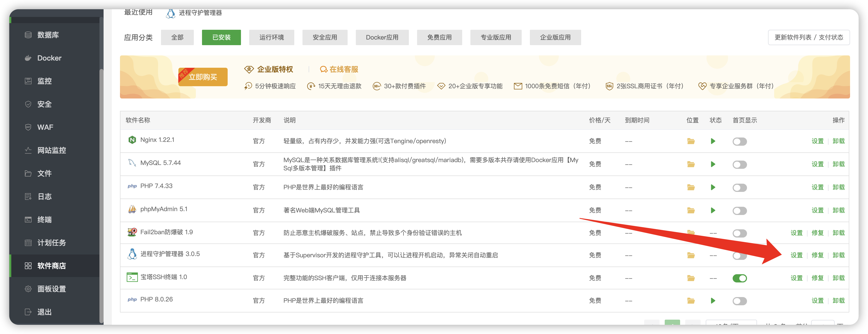Click the 退出 logout sidebar icon
Image resolution: width=868 pixels, height=334 pixels.
click(x=28, y=312)
